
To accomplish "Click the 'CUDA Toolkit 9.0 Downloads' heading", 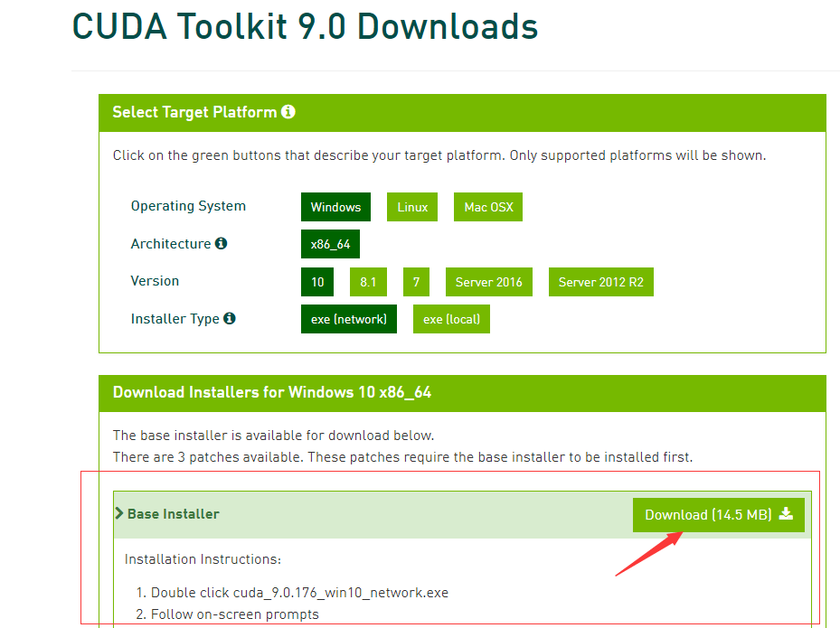I will pyautogui.click(x=305, y=26).
